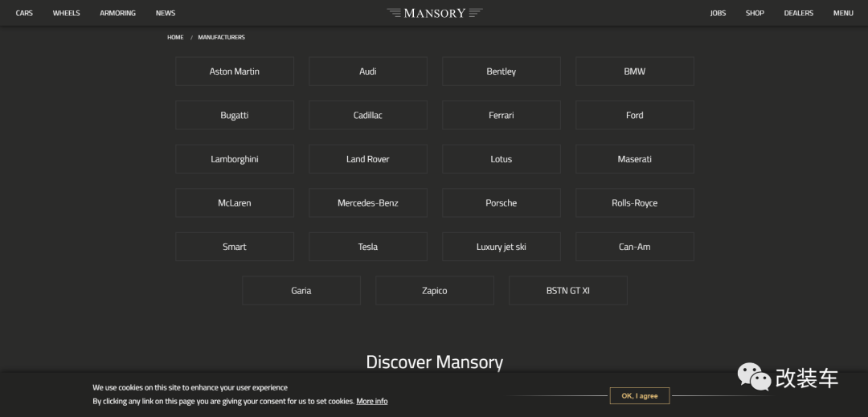Open the Lamborghini manufacturer tile
The image size is (868, 417).
pos(235,159)
